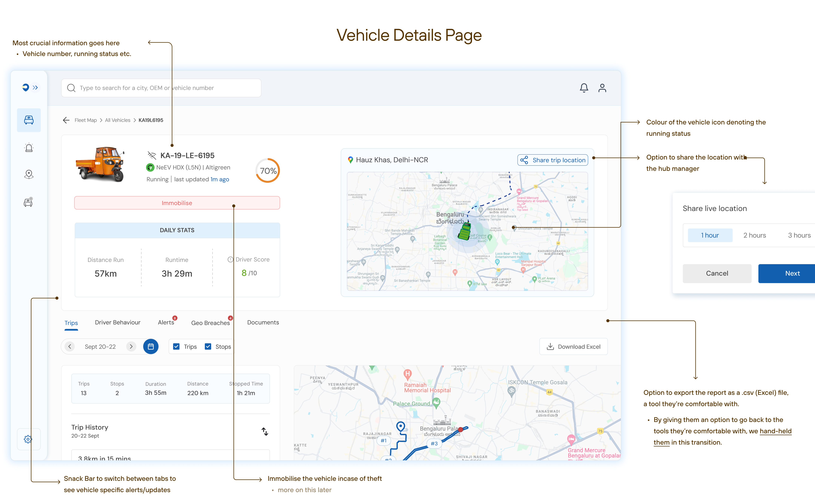
Task: Click the no-signal icon beside vehicle number
Action: coord(152,155)
